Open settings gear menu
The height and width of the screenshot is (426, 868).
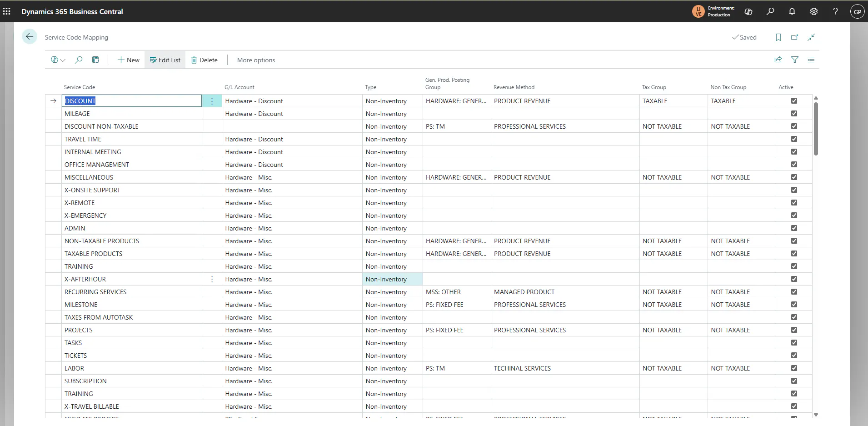814,11
